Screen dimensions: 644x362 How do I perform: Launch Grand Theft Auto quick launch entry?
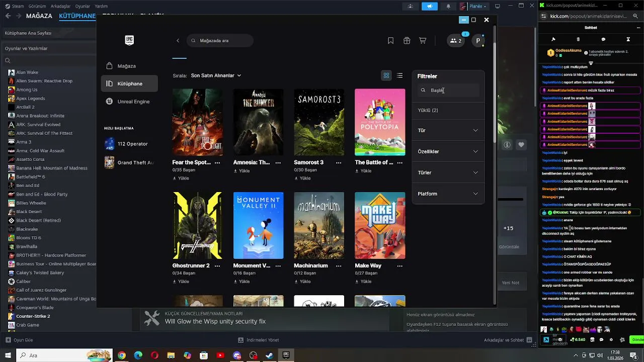tap(129, 162)
